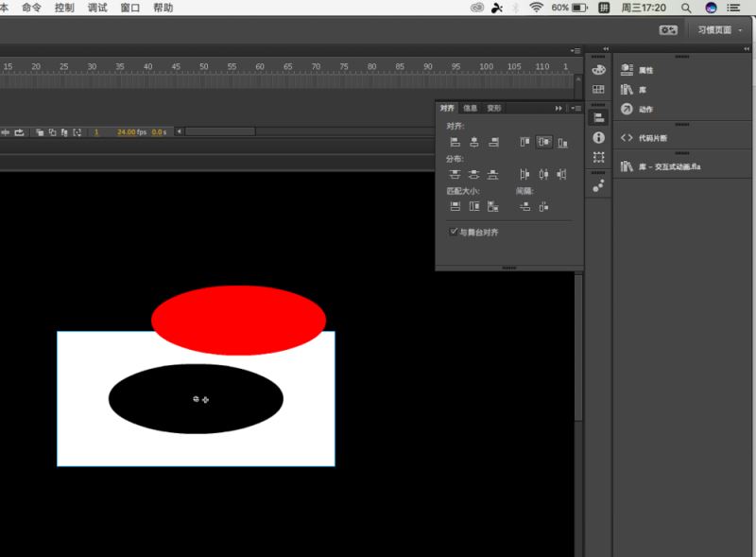756x557 pixels.
Task: Toggle the loop playback button in timeline
Action: click(19, 132)
